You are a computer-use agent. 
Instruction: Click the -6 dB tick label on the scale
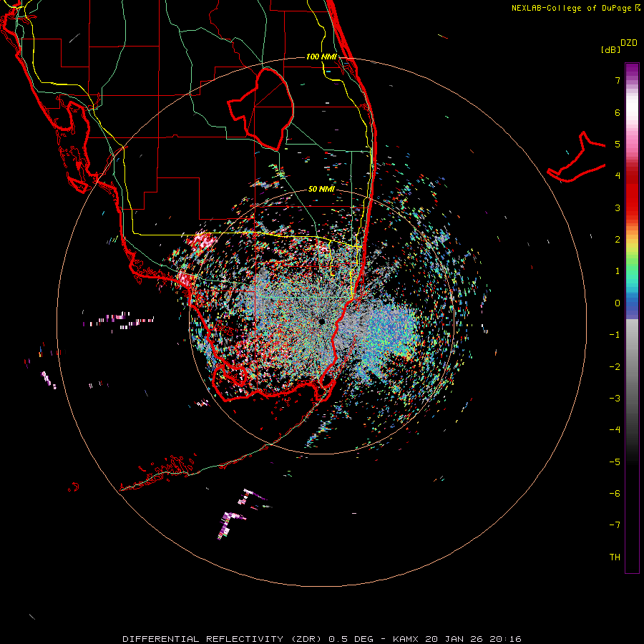pos(615,493)
